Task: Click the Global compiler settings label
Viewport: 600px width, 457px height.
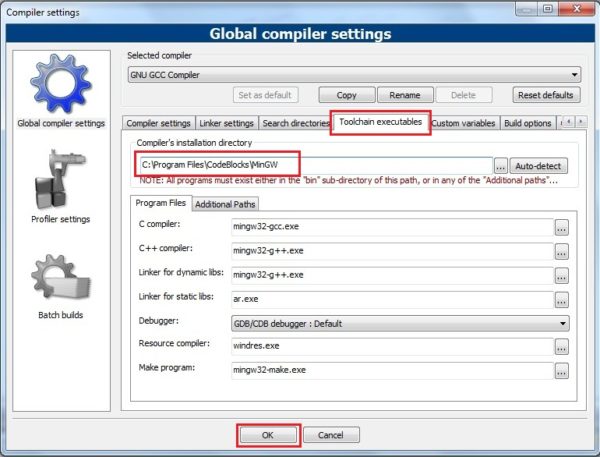Action: tap(61, 123)
